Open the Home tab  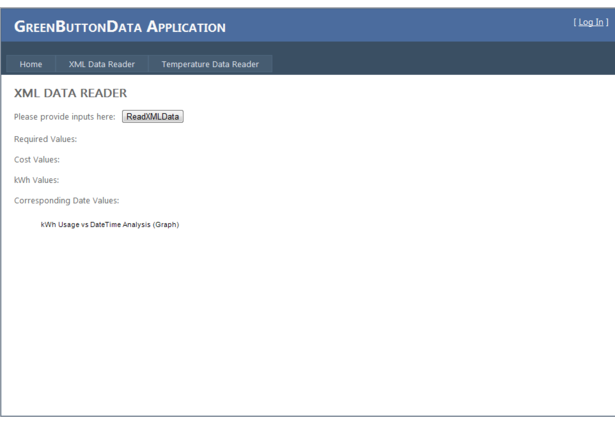pyautogui.click(x=31, y=64)
